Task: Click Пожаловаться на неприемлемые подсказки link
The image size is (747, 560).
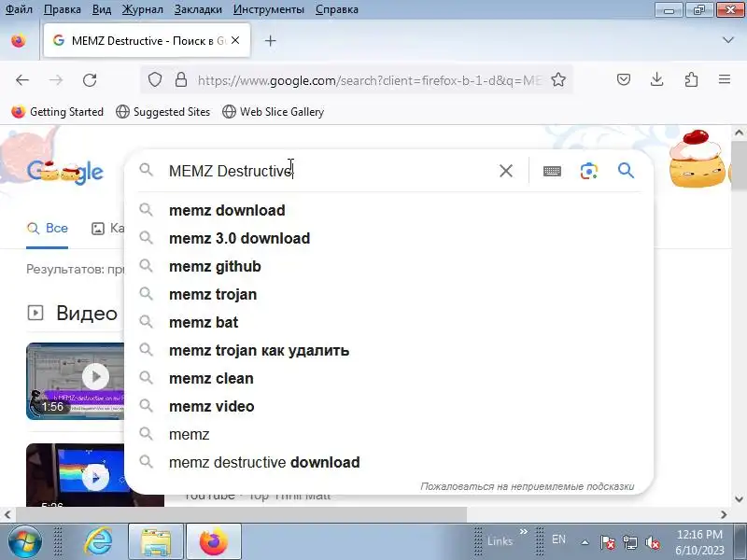Action: (x=527, y=486)
